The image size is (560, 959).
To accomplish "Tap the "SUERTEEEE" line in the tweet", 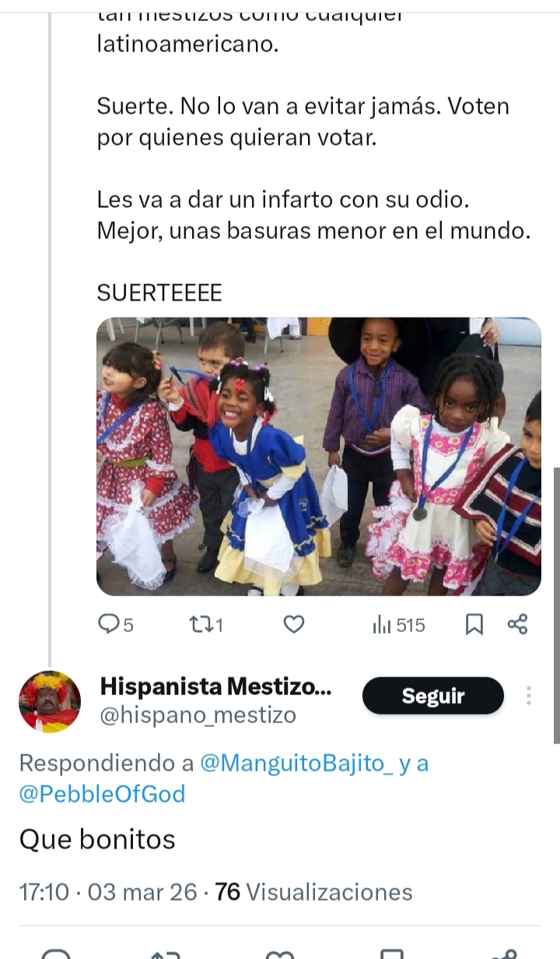I will point(159,293).
